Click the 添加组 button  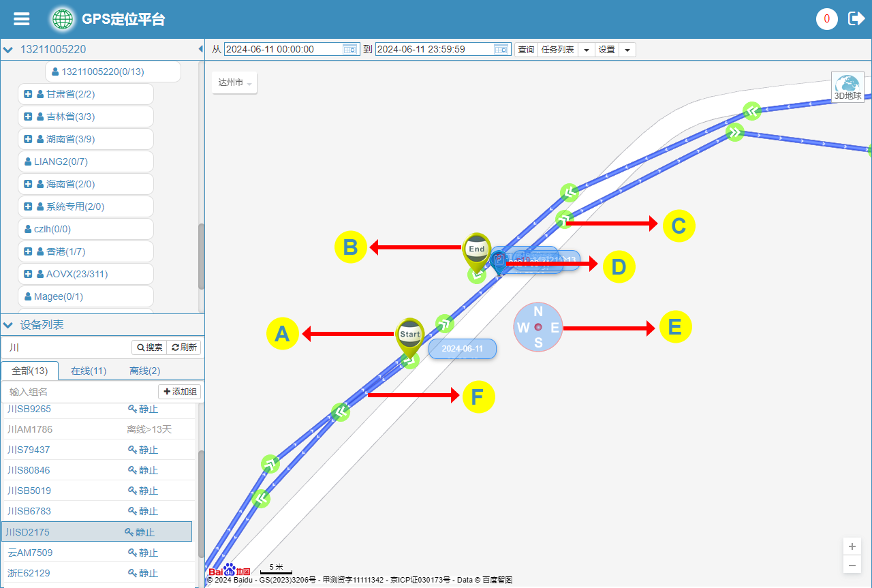[x=179, y=392]
